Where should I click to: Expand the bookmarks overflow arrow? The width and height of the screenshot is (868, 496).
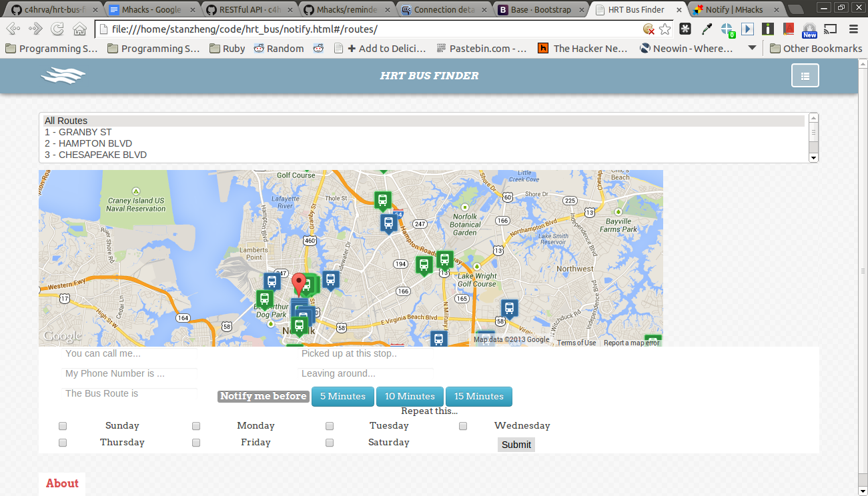(x=753, y=48)
